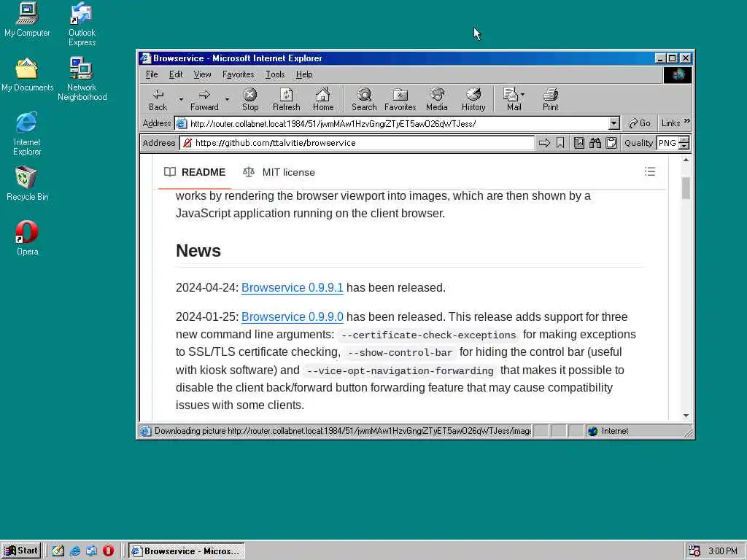This screenshot has height=560, width=747.
Task: Select the Recycle Bin desktop icon
Action: coord(27,184)
